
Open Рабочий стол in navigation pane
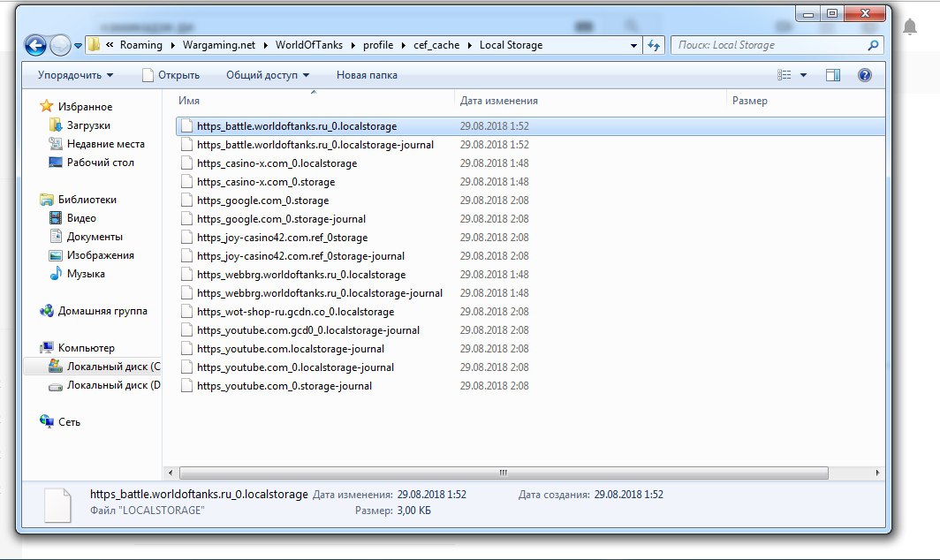coord(101,163)
